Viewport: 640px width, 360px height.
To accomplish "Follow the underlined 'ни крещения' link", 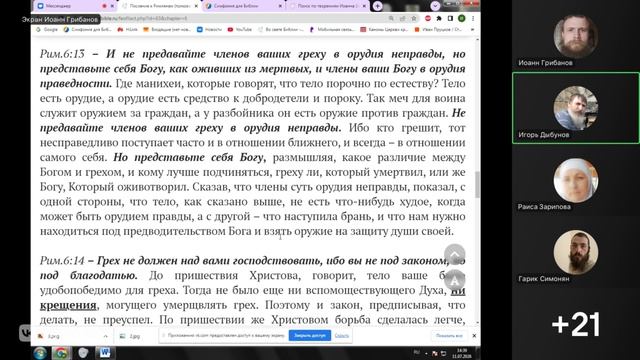I will (69, 304).
